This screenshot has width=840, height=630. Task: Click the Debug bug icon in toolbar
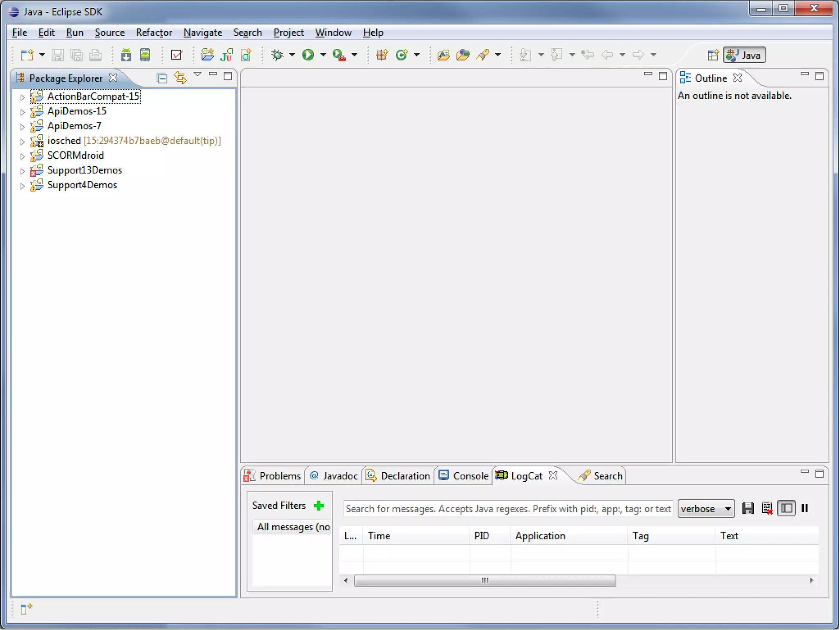click(278, 55)
